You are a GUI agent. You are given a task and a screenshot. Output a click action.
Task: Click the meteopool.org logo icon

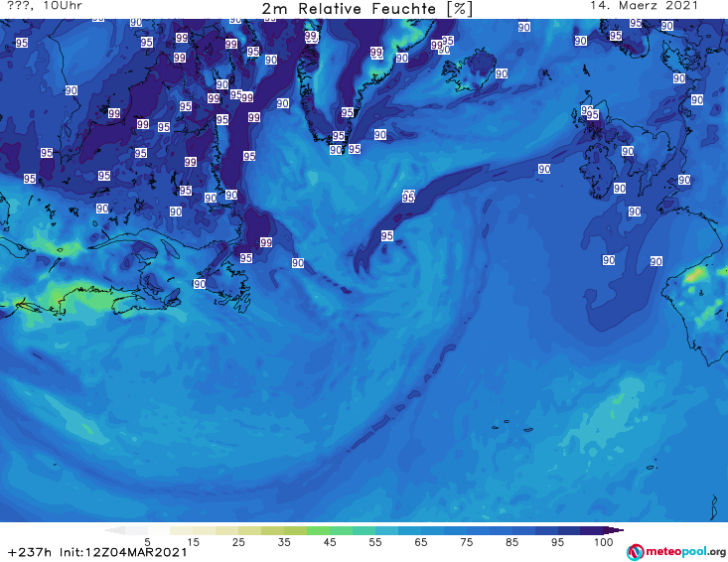(635, 552)
